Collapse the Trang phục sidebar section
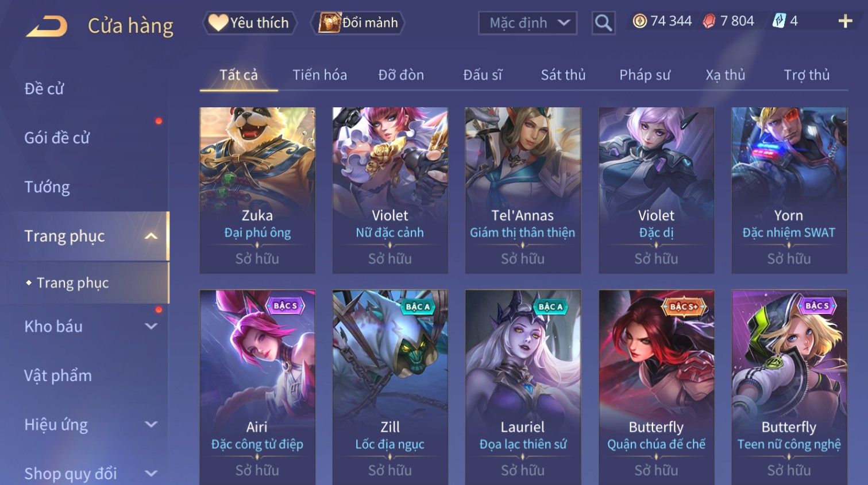868x485 pixels. click(x=151, y=236)
